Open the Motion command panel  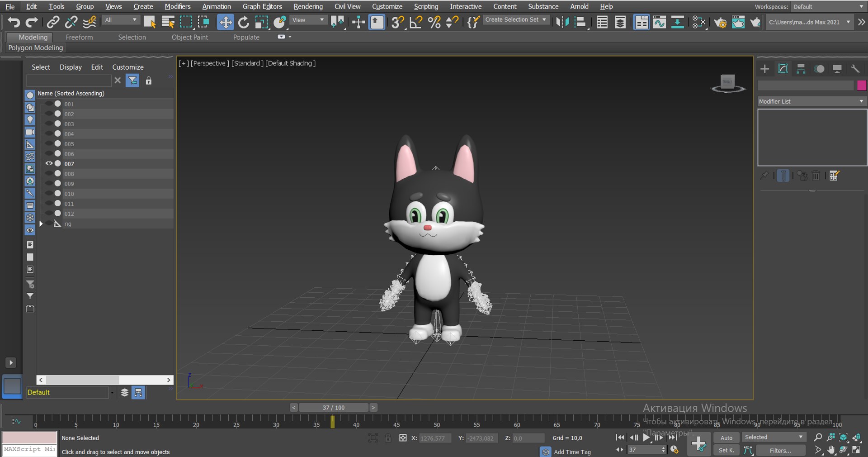(x=819, y=69)
